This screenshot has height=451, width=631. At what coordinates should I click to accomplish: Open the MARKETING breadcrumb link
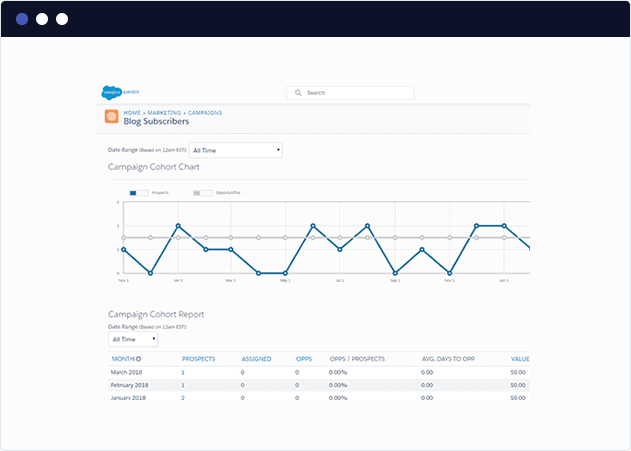tap(164, 113)
